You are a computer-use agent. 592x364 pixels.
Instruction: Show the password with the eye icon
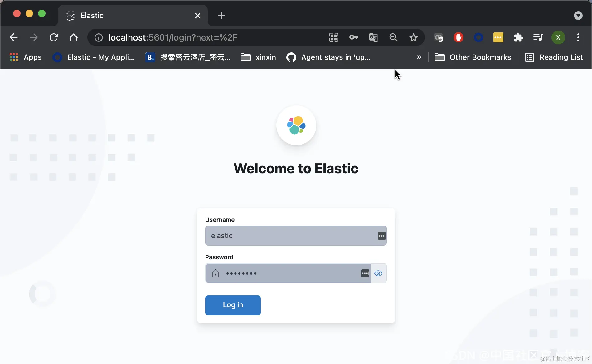pos(378,273)
